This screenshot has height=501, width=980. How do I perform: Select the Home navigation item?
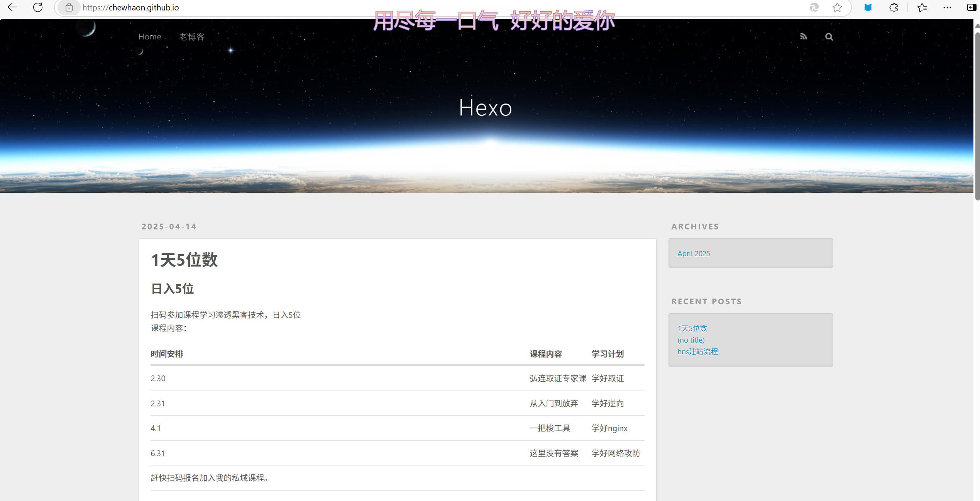(149, 36)
